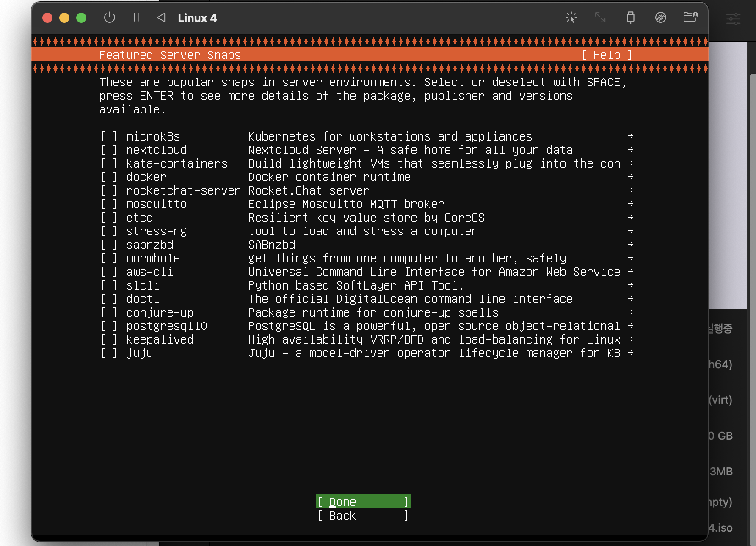
Task: Expand details arrow for kata-containers row
Action: [631, 163]
